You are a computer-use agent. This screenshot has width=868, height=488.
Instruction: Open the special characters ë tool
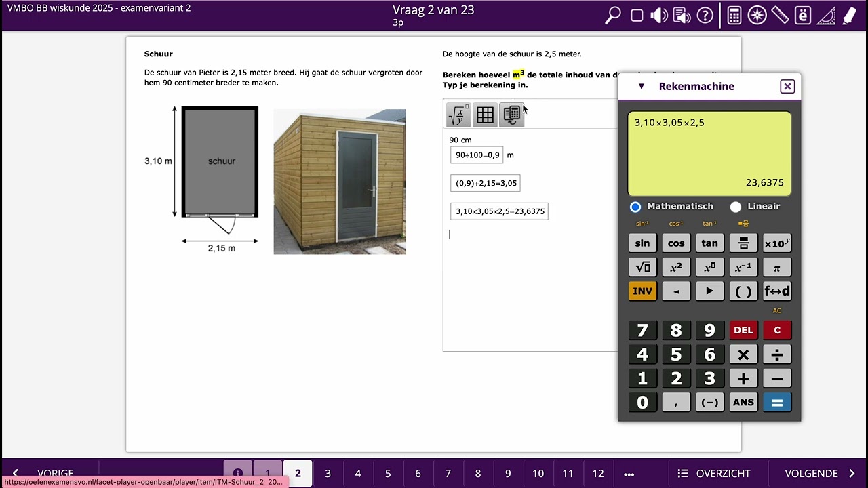pos(803,16)
